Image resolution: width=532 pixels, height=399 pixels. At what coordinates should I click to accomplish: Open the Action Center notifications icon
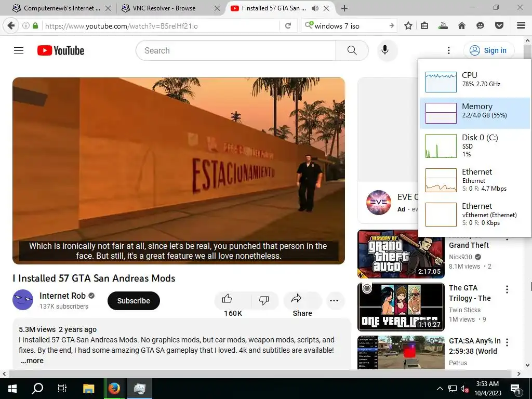(516, 389)
